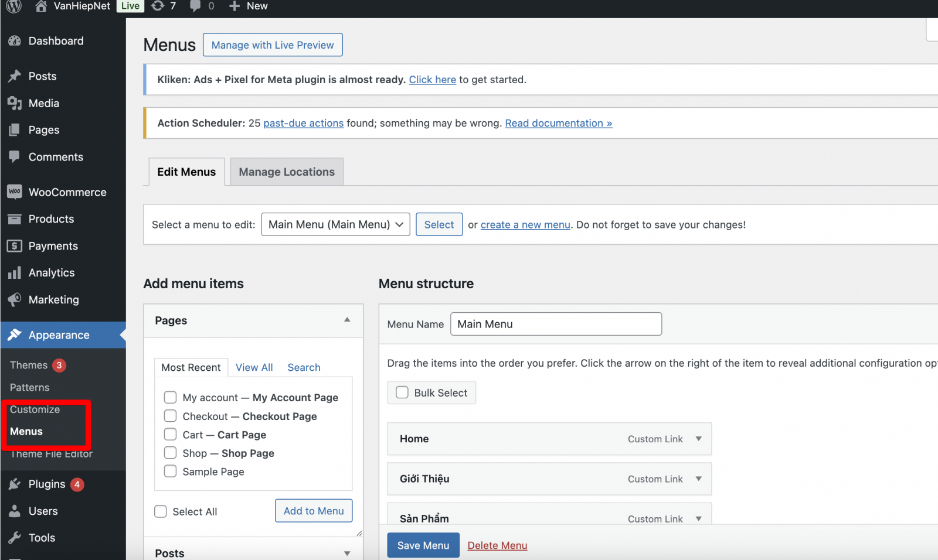The height and width of the screenshot is (560, 938).
Task: Open Menus in the Appearance submenu
Action: pyautogui.click(x=26, y=431)
